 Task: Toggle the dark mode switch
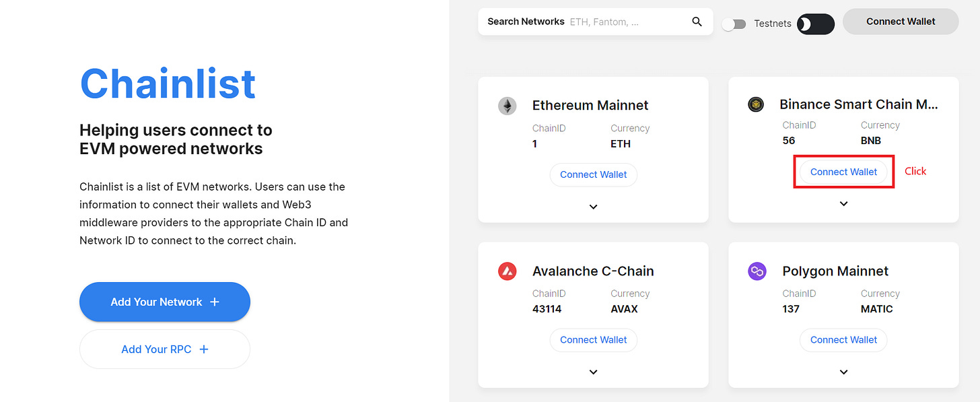[x=815, y=24]
